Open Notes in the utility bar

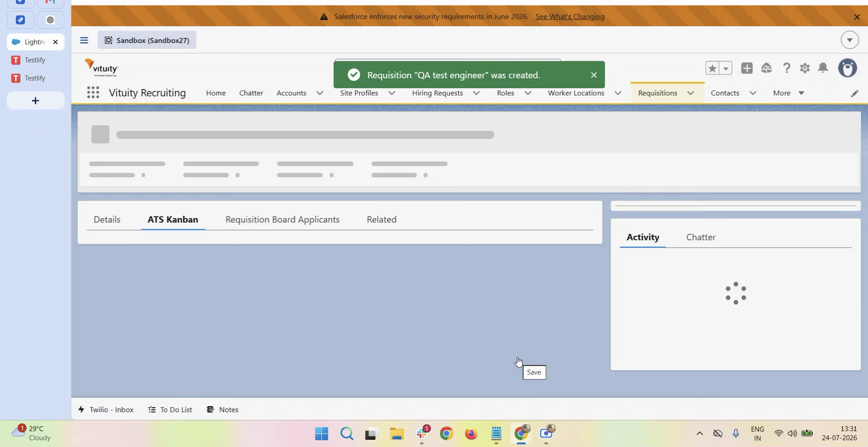(223, 409)
